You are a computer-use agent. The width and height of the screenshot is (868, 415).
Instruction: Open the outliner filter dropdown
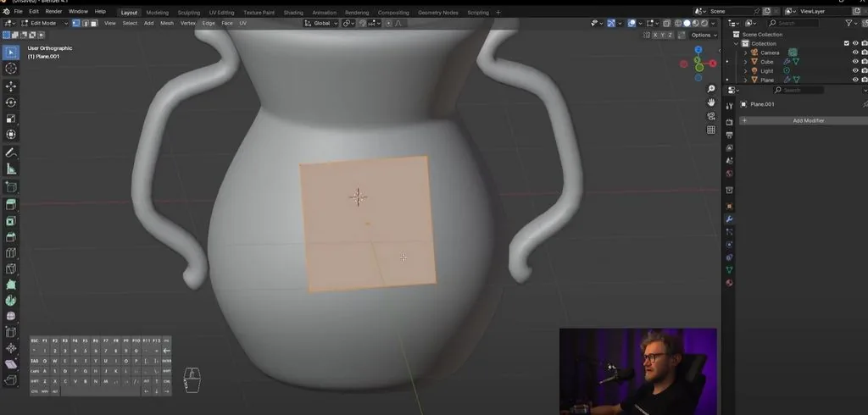coord(851,23)
